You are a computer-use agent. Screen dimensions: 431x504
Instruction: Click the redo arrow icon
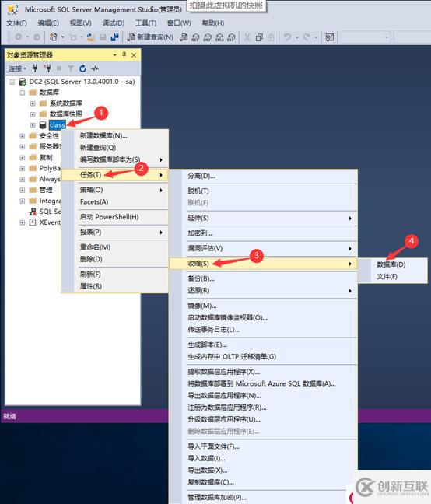click(307, 37)
